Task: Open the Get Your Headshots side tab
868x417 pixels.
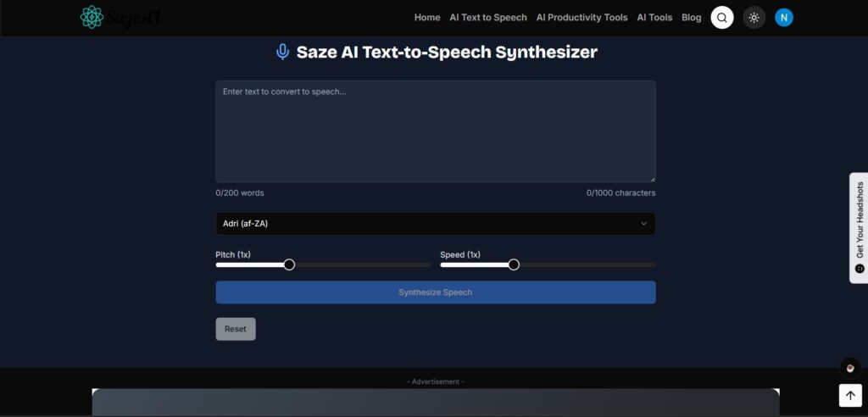Action: (860, 228)
